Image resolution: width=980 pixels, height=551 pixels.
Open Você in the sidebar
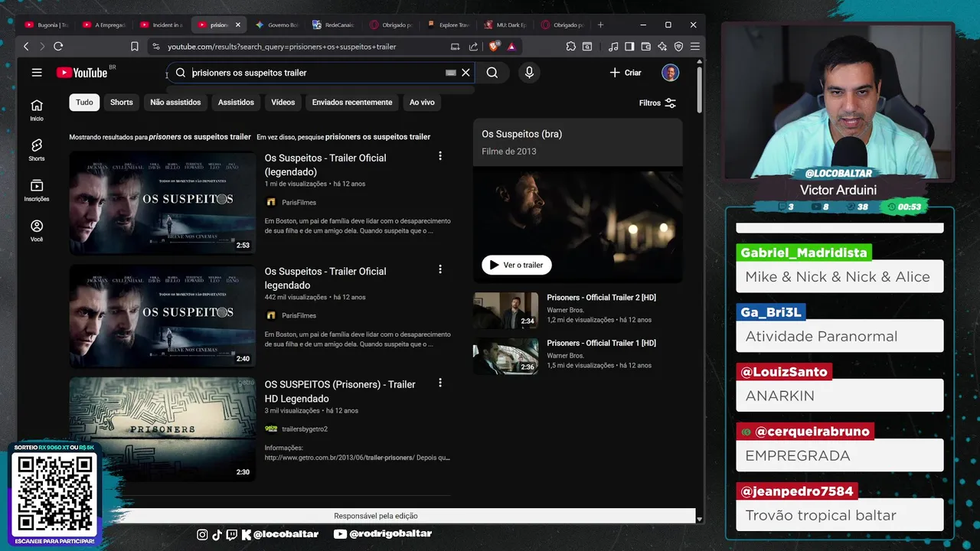coord(37,230)
